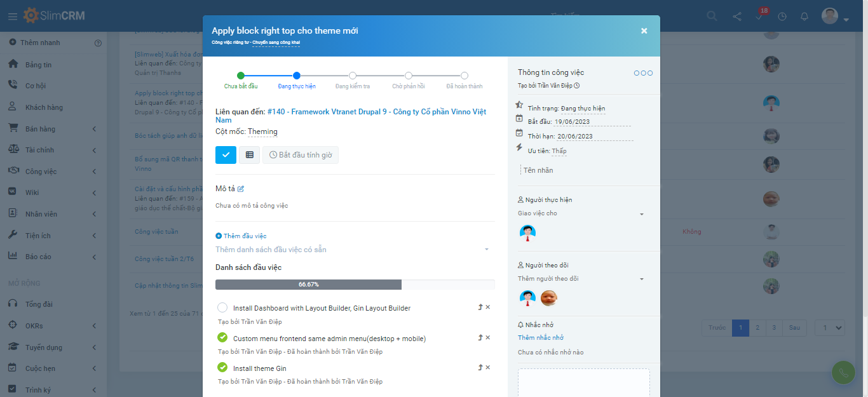The height and width of the screenshot is (397, 868).
Task: Click the tasks checkmark icon with badge 18
Action: [x=759, y=16]
